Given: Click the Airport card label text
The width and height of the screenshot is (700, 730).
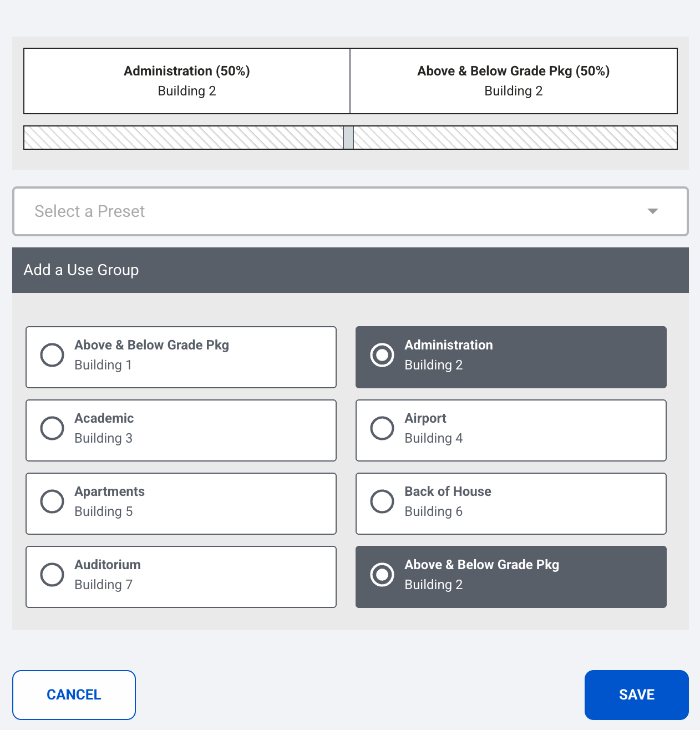Looking at the screenshot, I should point(425,418).
